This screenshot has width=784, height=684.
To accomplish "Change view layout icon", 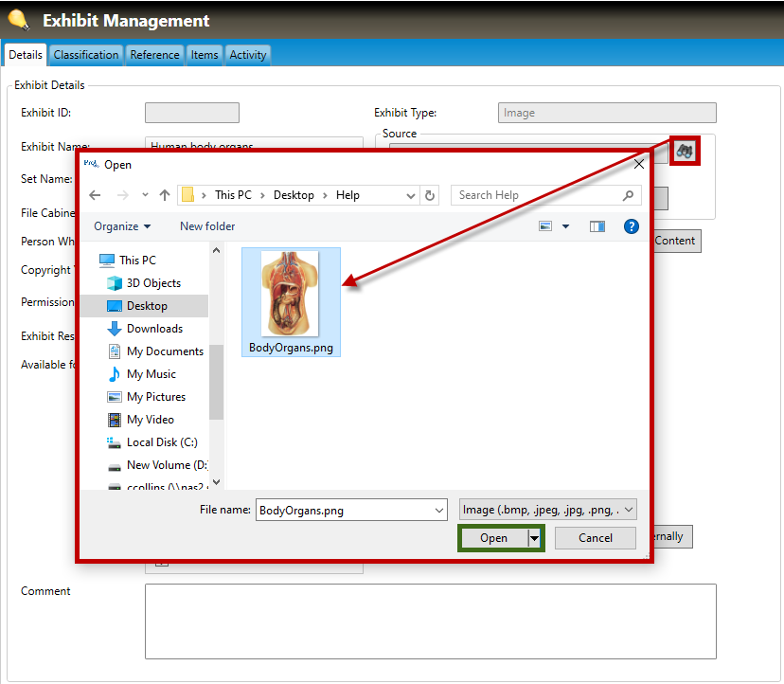I will click(545, 226).
